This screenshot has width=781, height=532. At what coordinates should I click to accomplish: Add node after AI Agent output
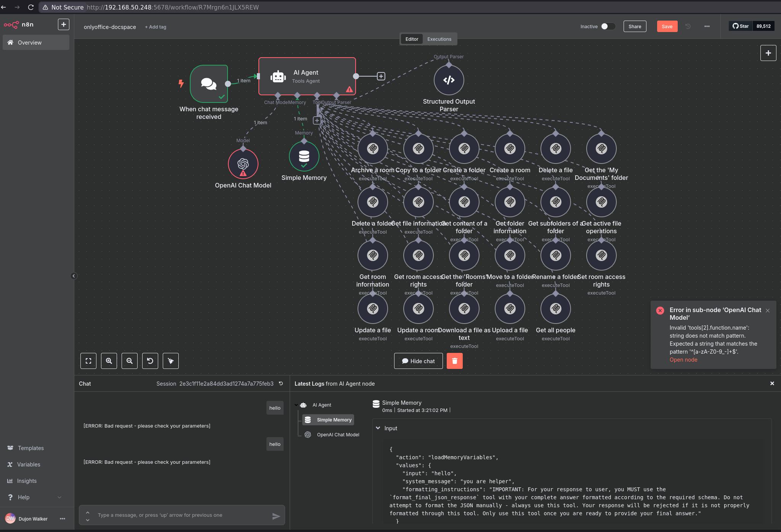coord(381,76)
